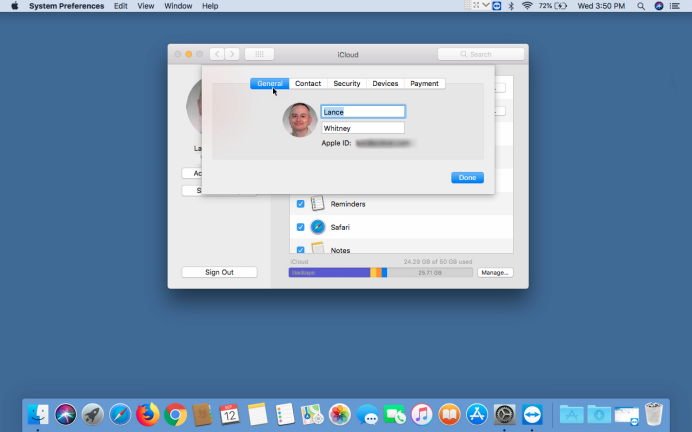Open the Payment tab
Screen dimensions: 692x432
(x=425, y=83)
